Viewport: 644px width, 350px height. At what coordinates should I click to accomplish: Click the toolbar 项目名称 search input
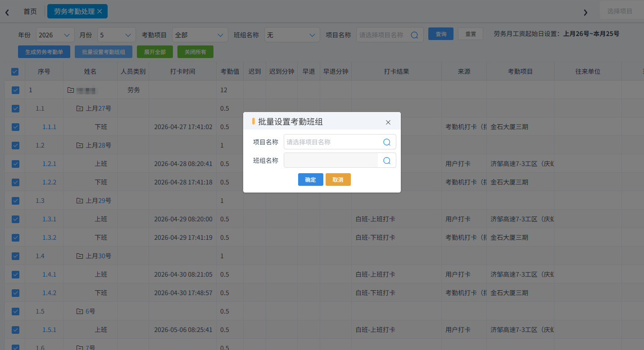(390, 35)
